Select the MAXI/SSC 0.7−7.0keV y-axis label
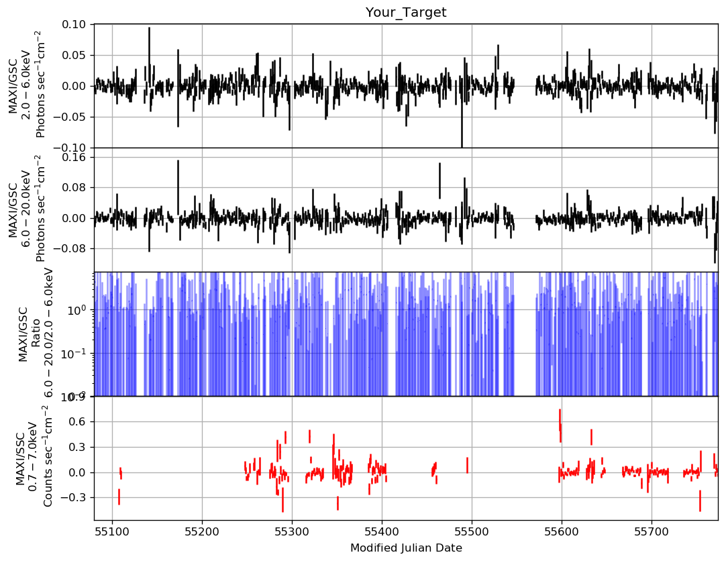This screenshot has height=563, width=728. pyautogui.click(x=34, y=456)
